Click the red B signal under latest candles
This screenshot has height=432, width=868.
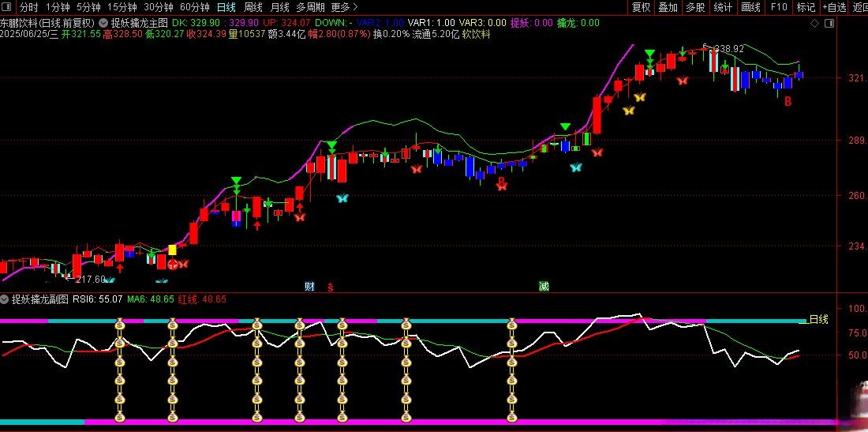788,103
